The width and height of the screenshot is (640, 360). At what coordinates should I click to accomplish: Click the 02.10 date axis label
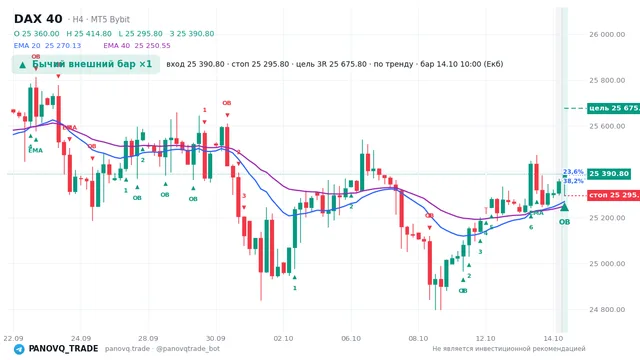point(283,338)
